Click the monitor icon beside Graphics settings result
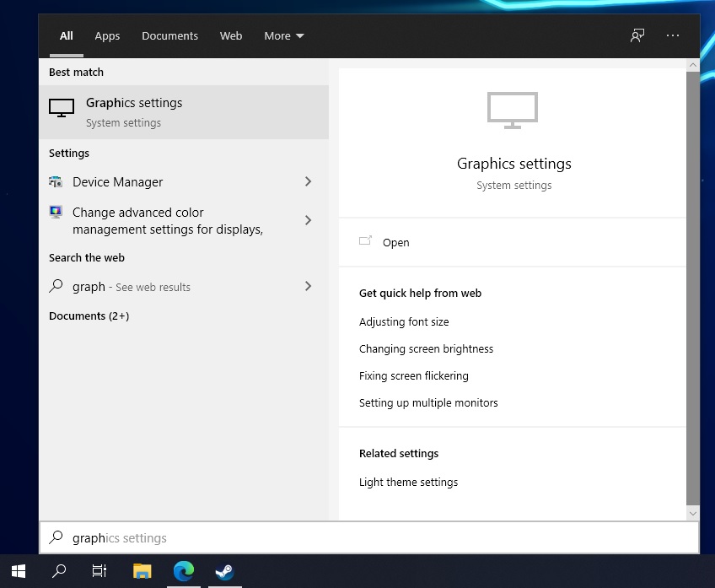Screen dimensions: 715x588 click(62, 108)
